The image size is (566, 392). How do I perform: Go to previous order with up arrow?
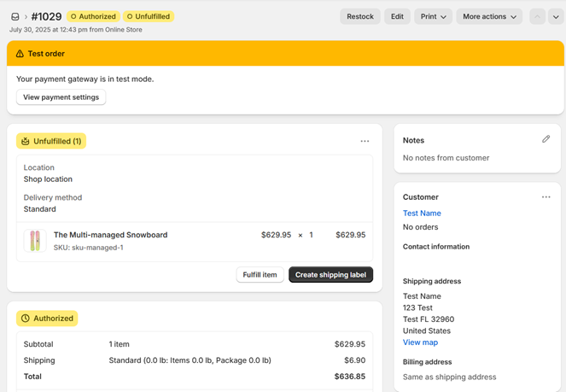tap(537, 16)
